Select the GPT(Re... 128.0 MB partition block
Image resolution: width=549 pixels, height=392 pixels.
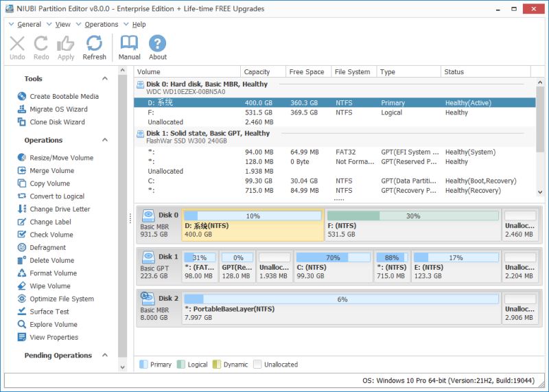[237, 266]
